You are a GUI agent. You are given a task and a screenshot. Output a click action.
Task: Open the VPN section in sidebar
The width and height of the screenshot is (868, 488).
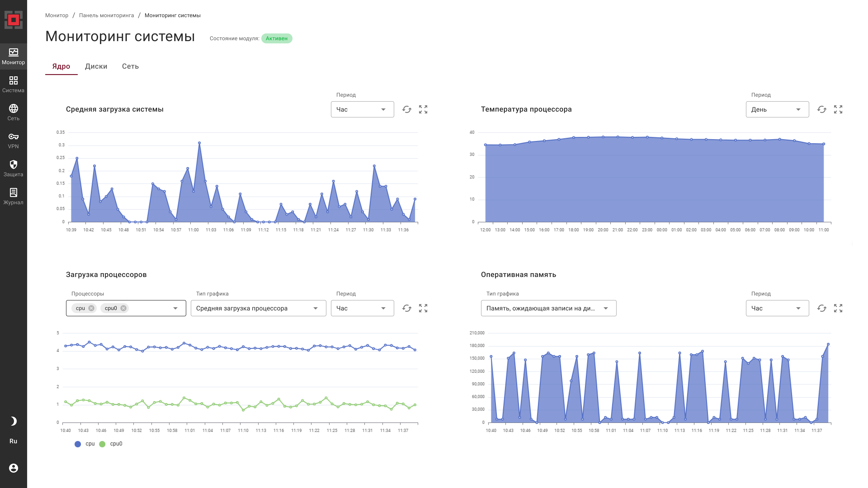point(14,141)
